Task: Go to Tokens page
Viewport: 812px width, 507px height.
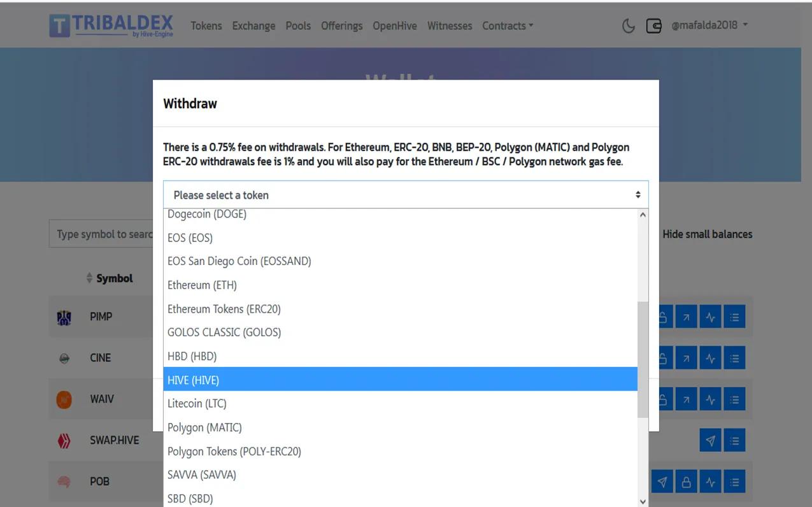Action: 206,25
